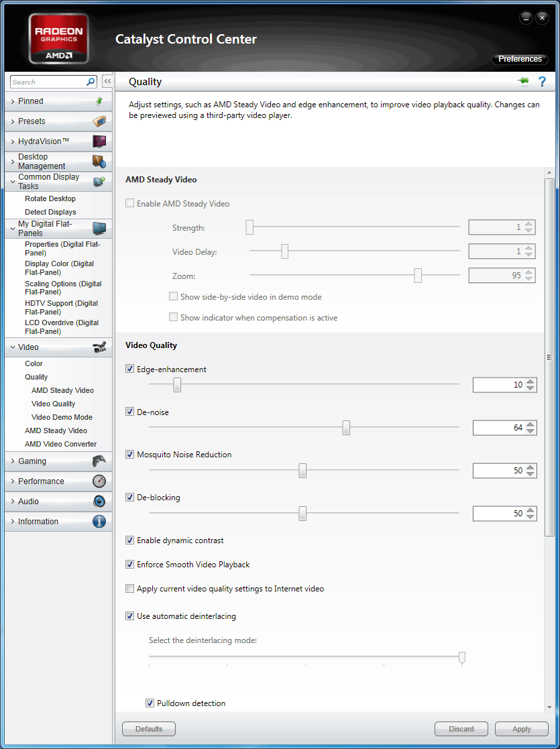Click the Apply button
The image size is (560, 749).
[521, 729]
